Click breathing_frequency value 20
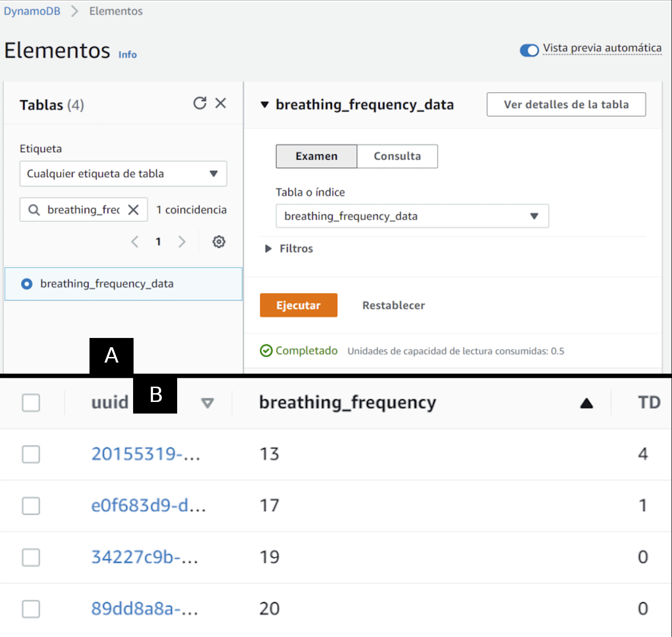This screenshot has width=672, height=637. click(269, 608)
